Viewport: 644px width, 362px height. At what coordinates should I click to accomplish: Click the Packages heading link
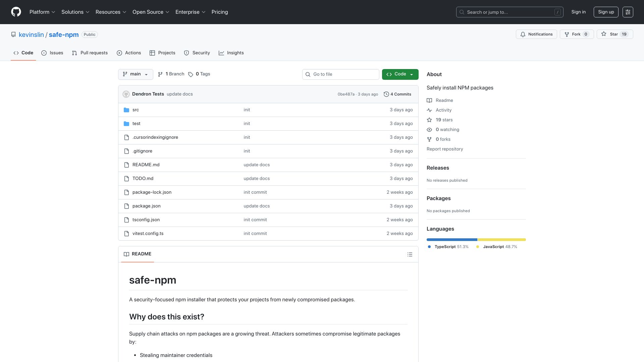(x=438, y=198)
